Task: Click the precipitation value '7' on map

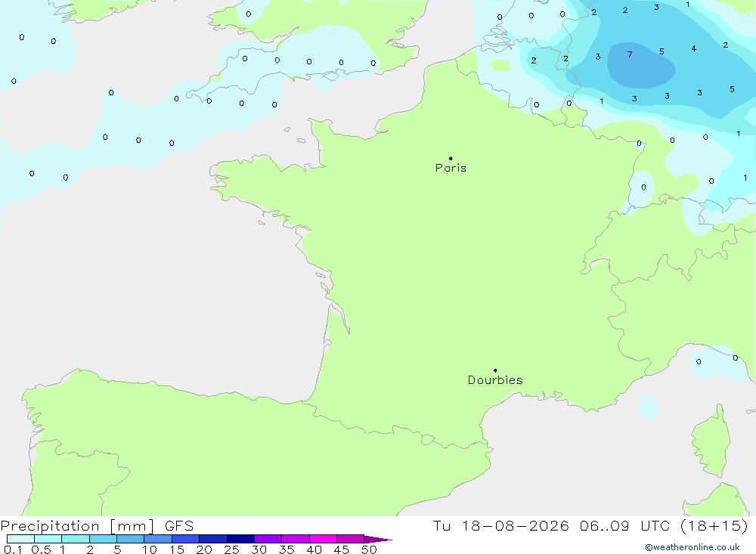Action: tap(630, 54)
